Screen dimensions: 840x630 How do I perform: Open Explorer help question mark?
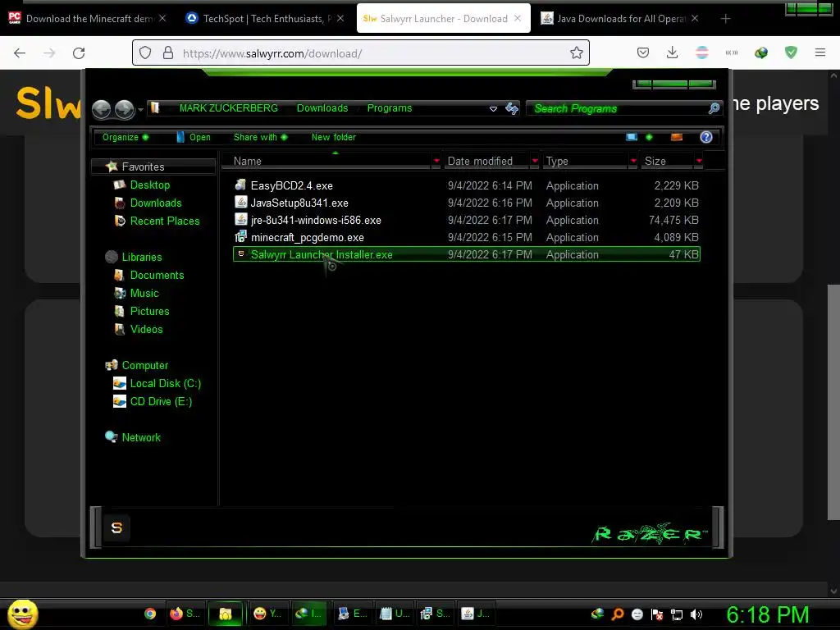tap(706, 137)
